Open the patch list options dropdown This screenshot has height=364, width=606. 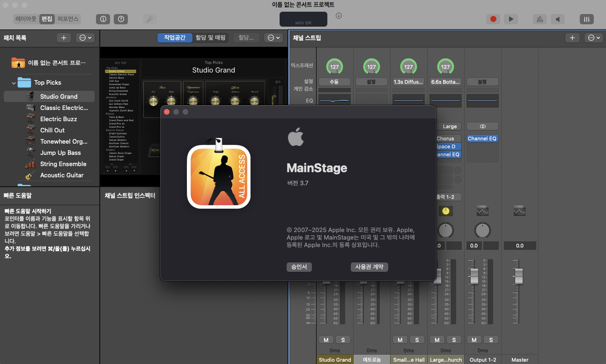click(x=84, y=38)
